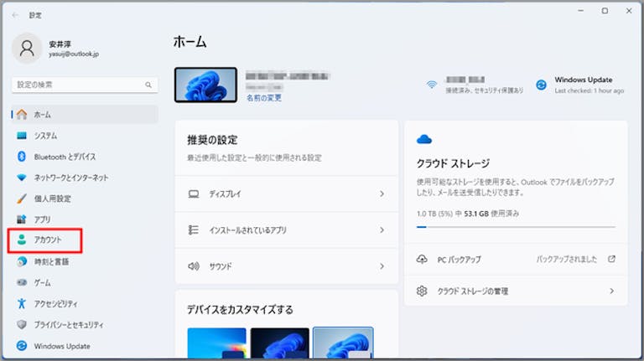Select the colorful sunrise theme thumbnail
This screenshot has height=361, width=644.
(x=217, y=343)
